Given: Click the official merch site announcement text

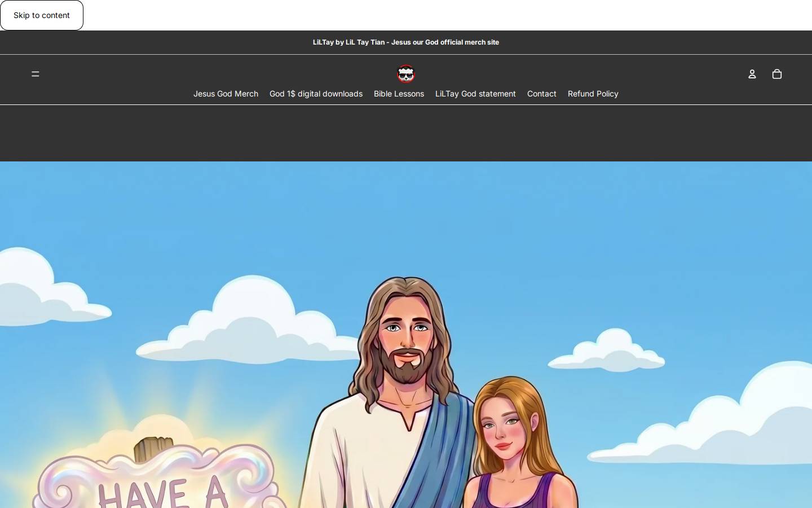Looking at the screenshot, I should pos(406,42).
